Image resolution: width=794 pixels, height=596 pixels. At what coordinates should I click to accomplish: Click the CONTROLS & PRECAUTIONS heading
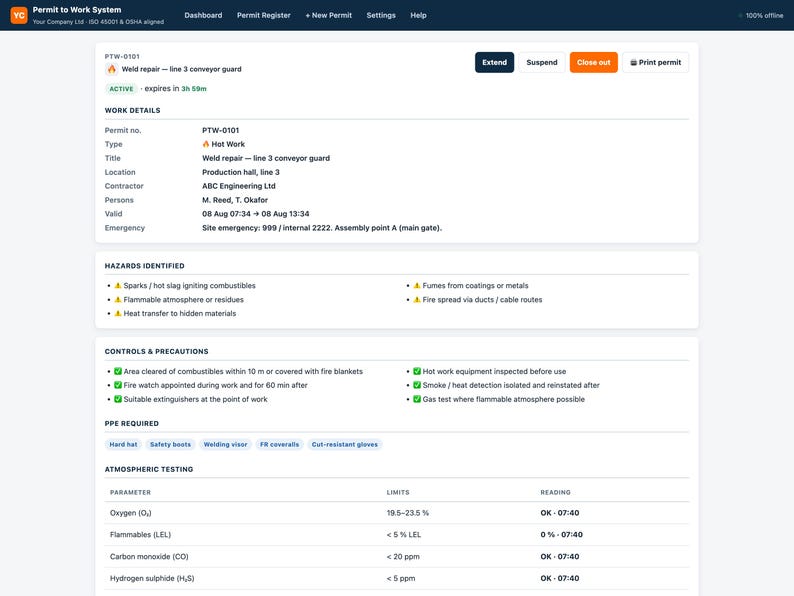pos(156,351)
